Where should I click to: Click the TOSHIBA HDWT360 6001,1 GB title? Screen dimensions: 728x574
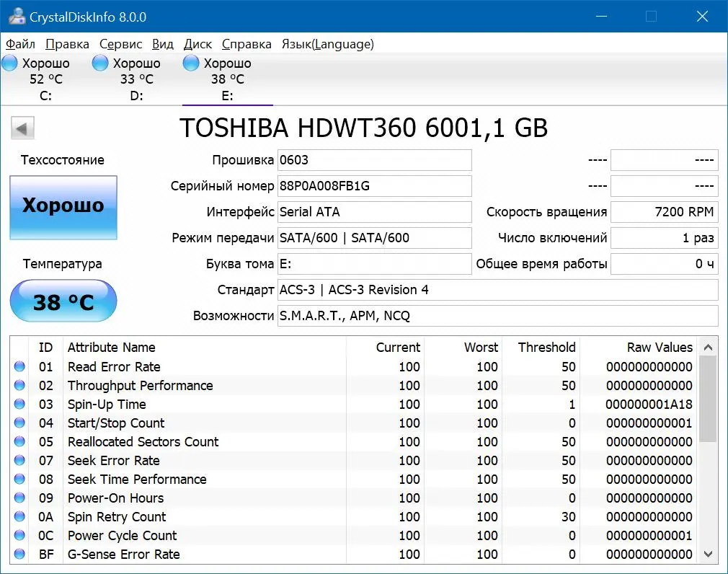pyautogui.click(x=363, y=128)
